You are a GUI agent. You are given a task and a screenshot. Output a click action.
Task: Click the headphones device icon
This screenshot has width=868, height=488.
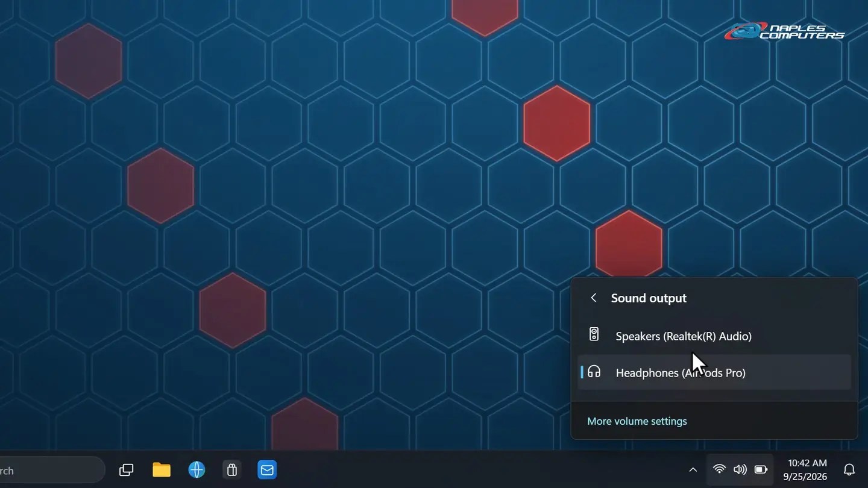[x=594, y=372]
